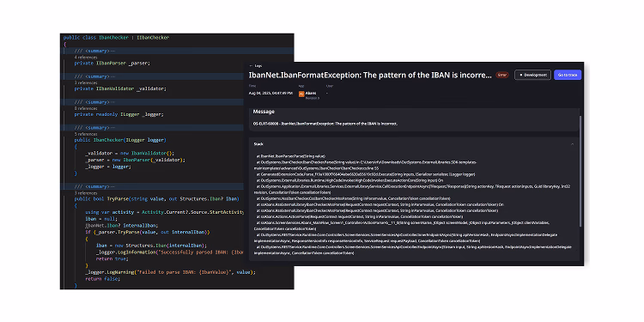This screenshot has height=322, width=644.
Task: Expand the summary comment above _logger field
Action: pos(94,102)
